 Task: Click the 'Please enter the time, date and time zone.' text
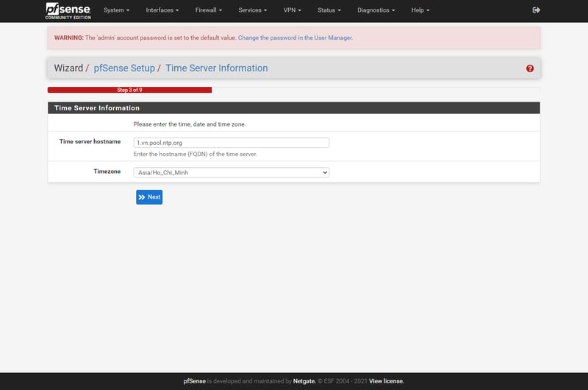190,124
